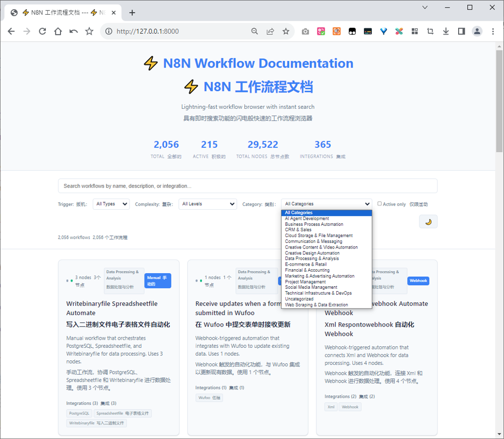Open the user profile avatar icon
Screen dimensions: 504x439
477,31
